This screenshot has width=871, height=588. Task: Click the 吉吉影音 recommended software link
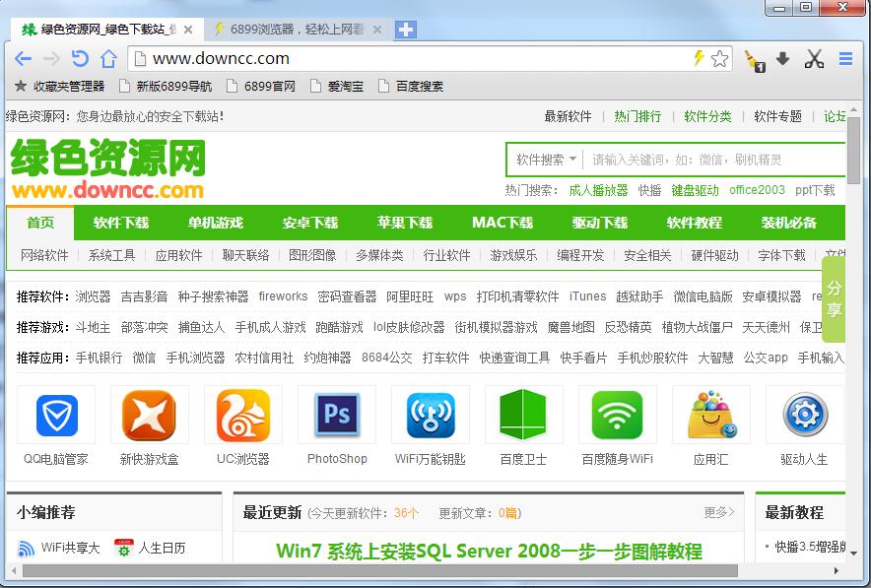pos(145,297)
